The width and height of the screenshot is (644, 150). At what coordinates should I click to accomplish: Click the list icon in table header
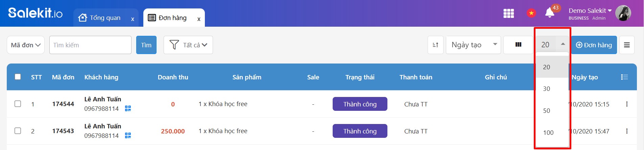[x=624, y=77]
